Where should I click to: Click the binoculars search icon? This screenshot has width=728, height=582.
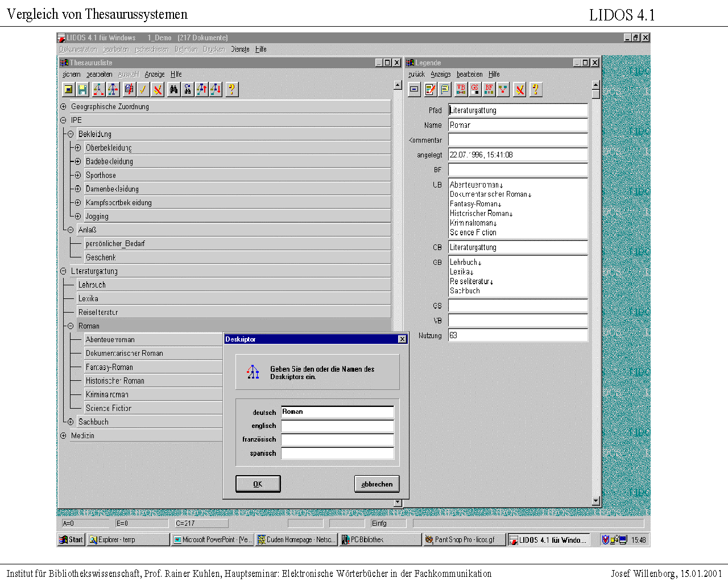point(173,89)
